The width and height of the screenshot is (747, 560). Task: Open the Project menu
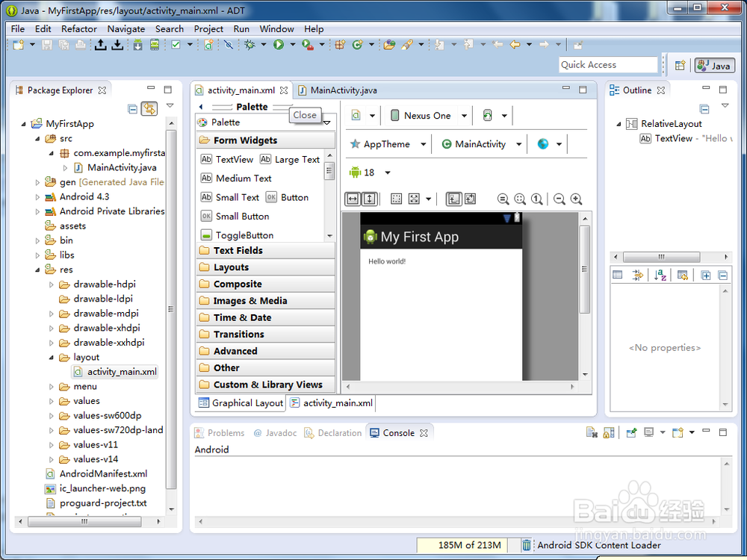coord(208,29)
